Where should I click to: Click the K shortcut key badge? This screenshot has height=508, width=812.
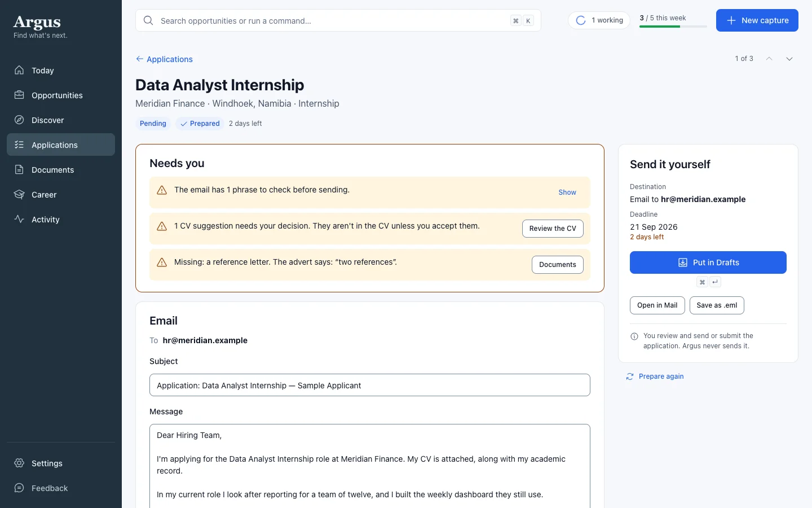tap(528, 21)
